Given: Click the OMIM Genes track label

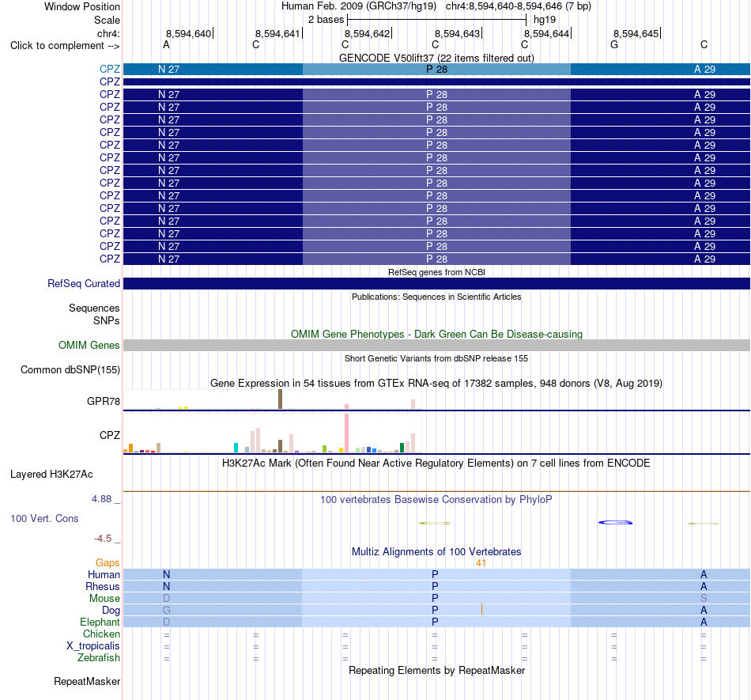Looking at the screenshot, I should point(89,345).
